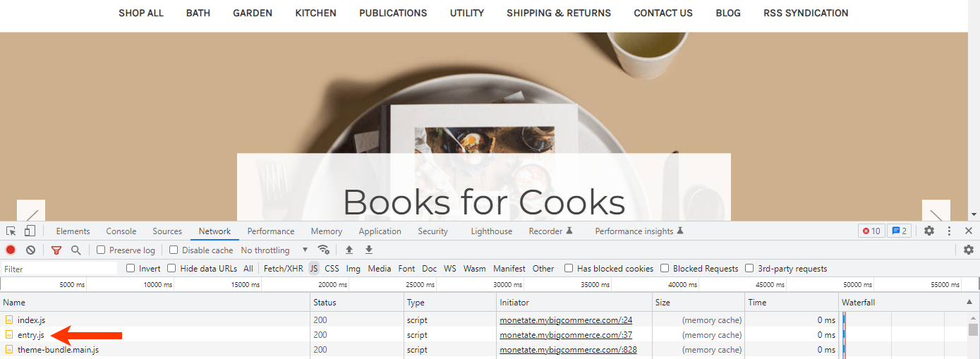This screenshot has height=359, width=980.
Task: Open DevTools settings gear icon
Action: [929, 231]
